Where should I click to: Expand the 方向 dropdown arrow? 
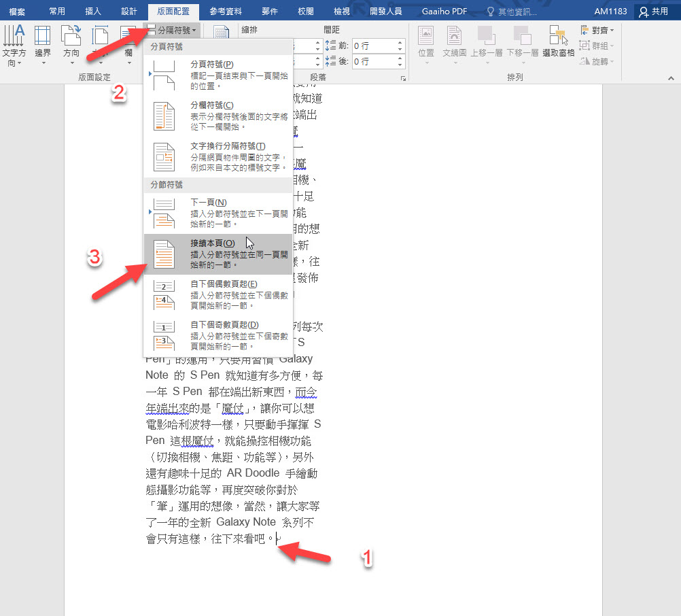[71, 63]
